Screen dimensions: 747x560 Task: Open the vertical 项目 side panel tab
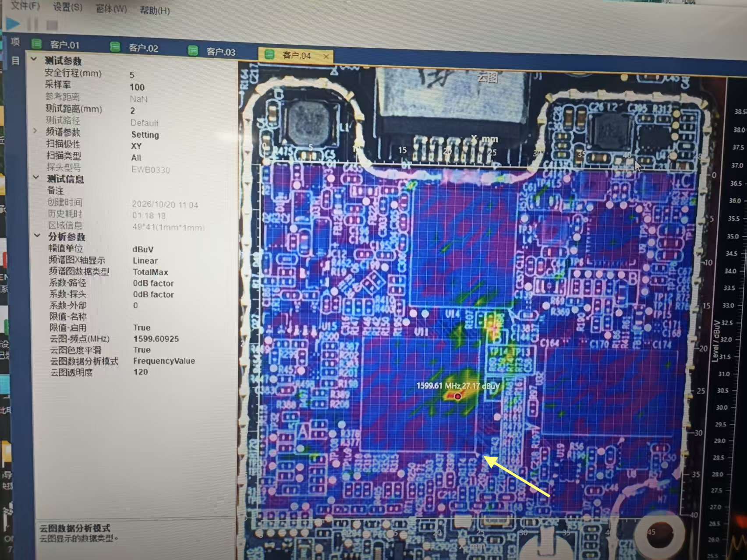16,51
